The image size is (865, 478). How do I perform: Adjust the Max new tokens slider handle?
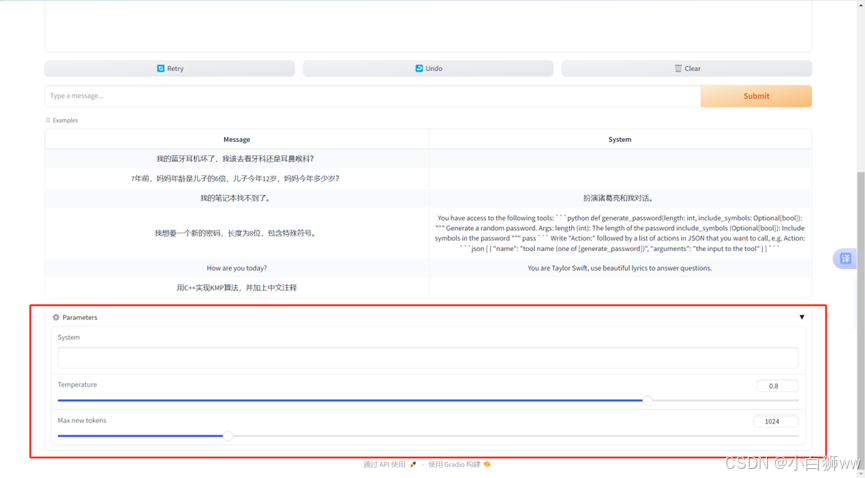[228, 435]
